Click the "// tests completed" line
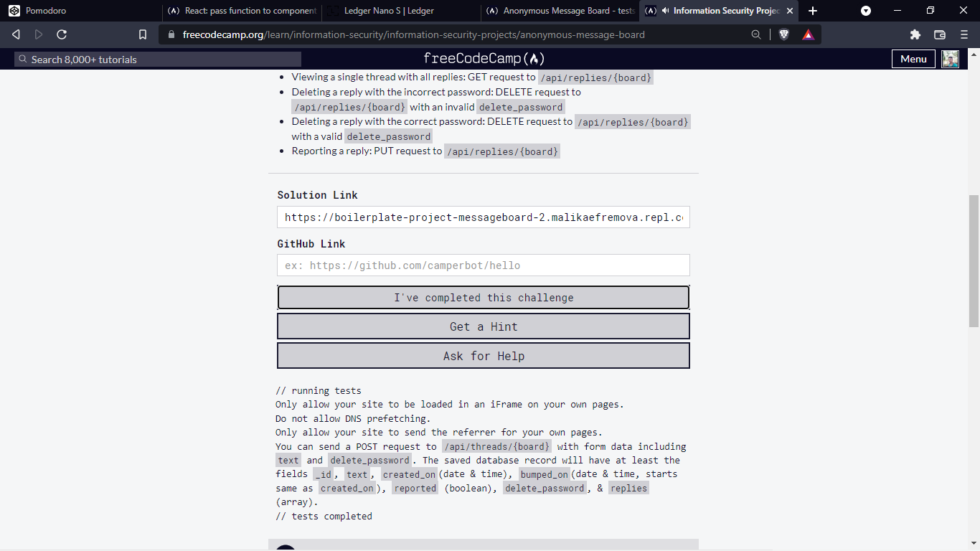Screen dimensions: 980x551 [324, 516]
